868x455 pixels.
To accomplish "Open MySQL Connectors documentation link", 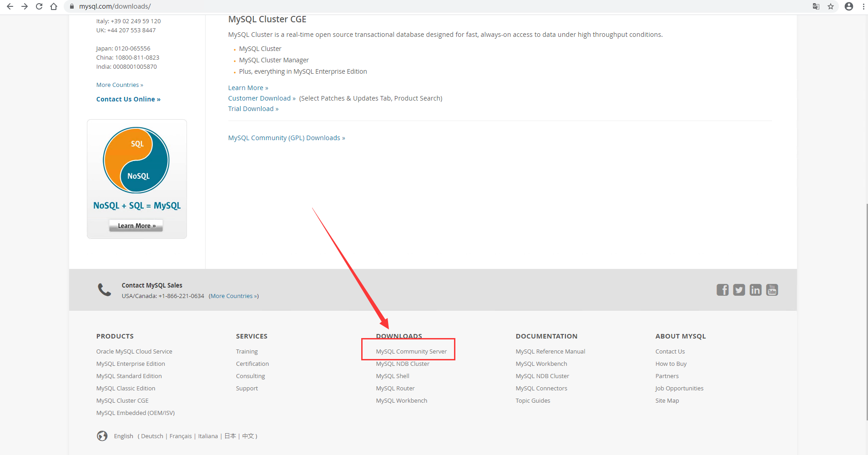I will (541, 389).
